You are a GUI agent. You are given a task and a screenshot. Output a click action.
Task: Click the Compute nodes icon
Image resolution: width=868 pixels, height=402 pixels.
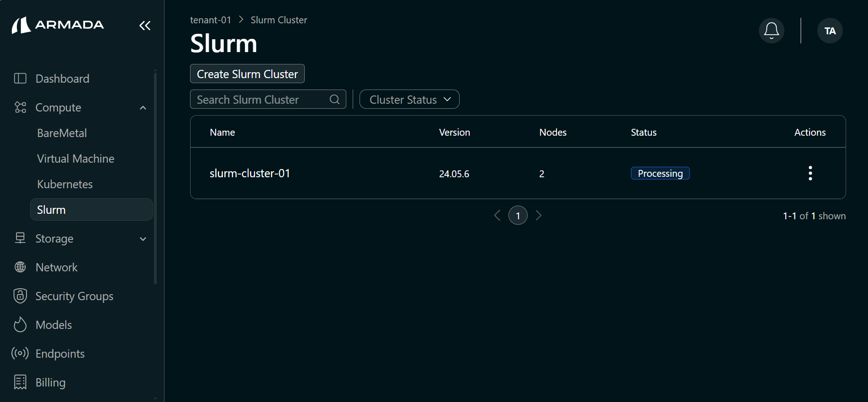pos(20,107)
